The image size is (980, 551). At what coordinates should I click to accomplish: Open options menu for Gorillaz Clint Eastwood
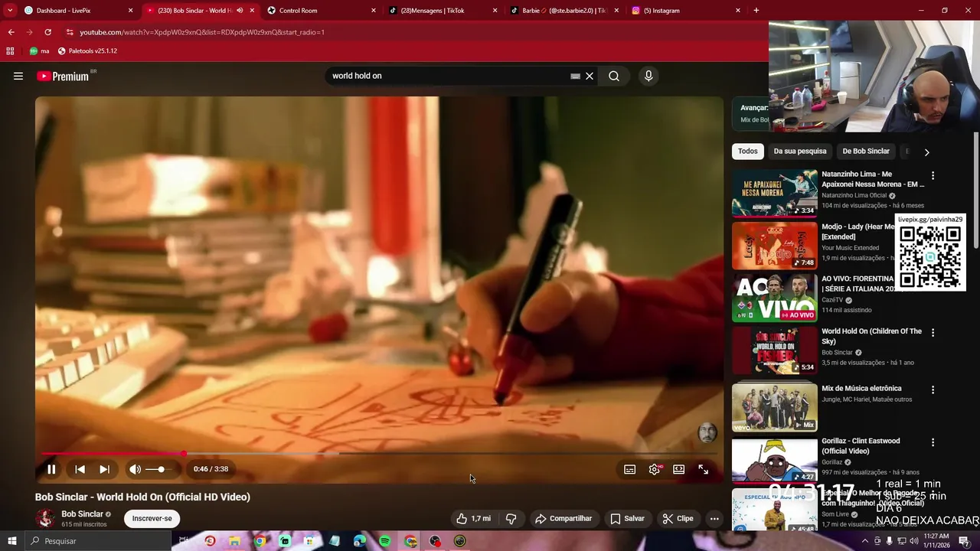(x=933, y=442)
